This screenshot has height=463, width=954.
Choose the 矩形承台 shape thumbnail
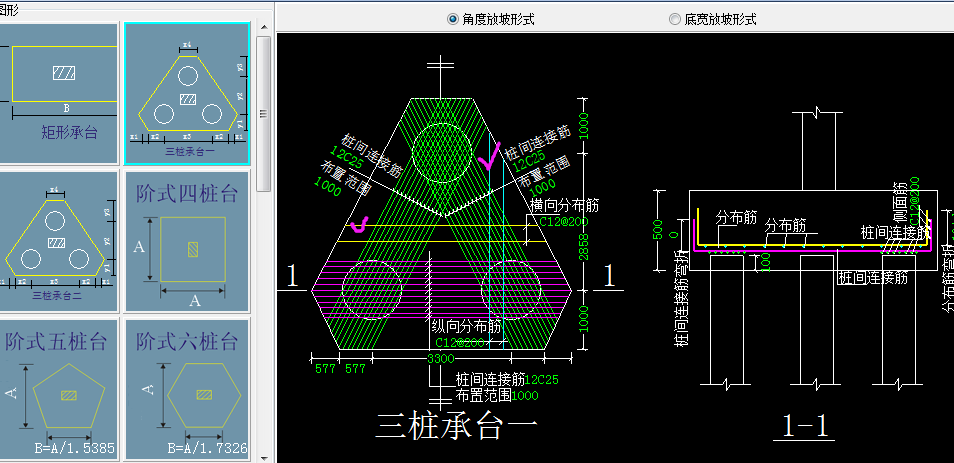(x=58, y=93)
